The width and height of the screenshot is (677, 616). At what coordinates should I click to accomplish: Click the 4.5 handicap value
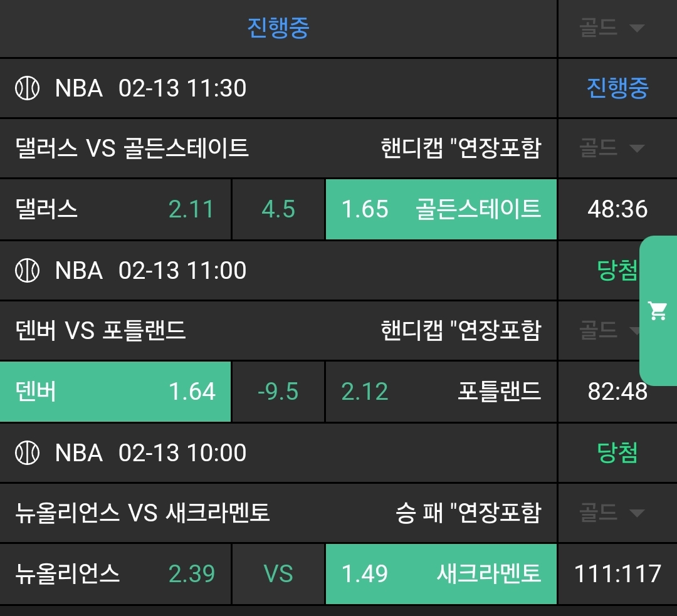coord(278,209)
